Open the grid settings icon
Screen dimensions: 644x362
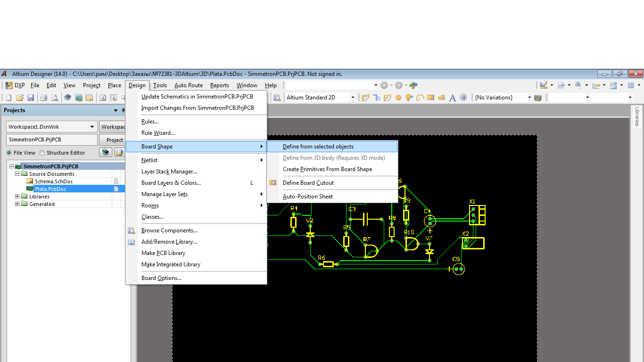[631, 85]
